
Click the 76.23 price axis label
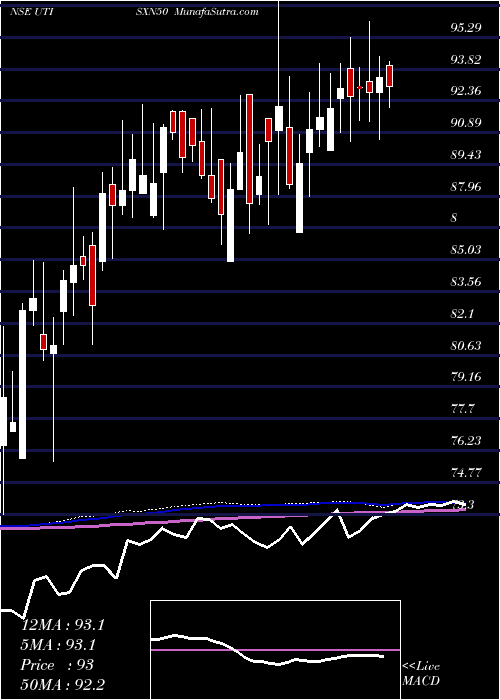pyautogui.click(x=466, y=441)
